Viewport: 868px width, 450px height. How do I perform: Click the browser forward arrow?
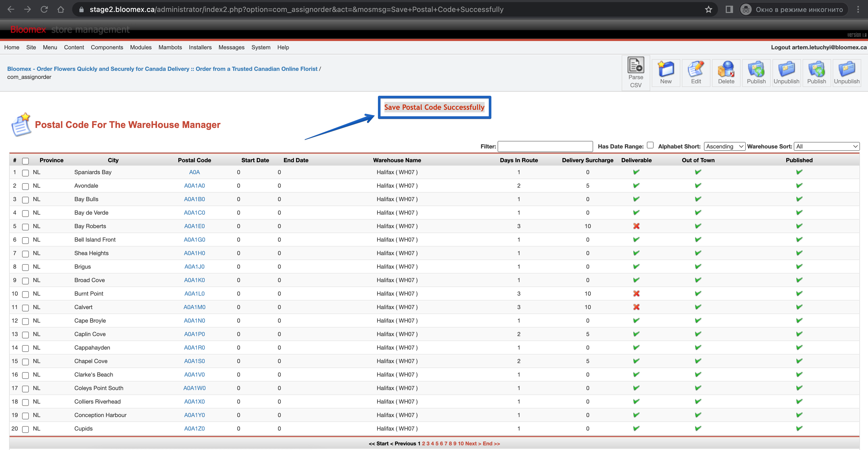[28, 9]
